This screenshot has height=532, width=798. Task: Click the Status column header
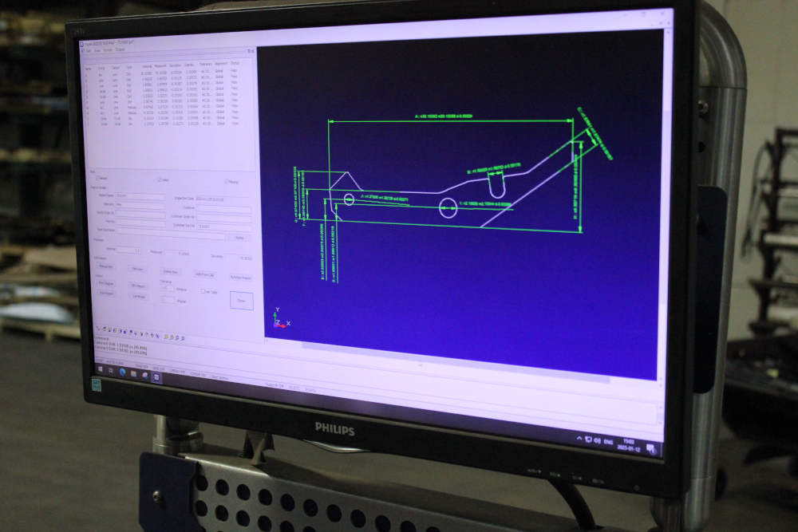[x=235, y=63]
